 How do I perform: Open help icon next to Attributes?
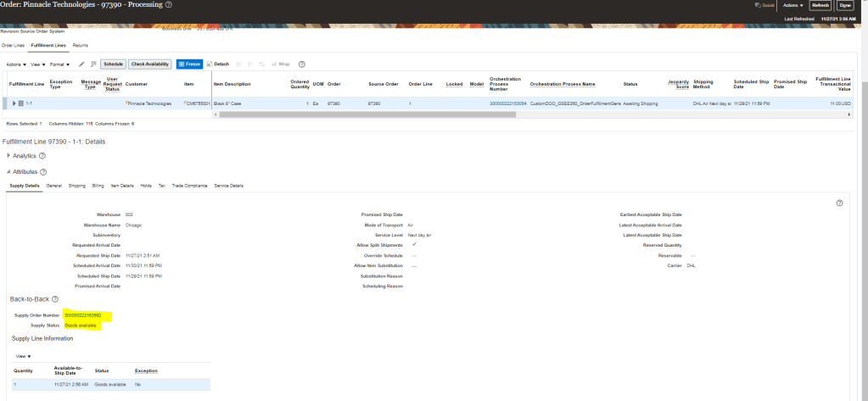[43, 172]
